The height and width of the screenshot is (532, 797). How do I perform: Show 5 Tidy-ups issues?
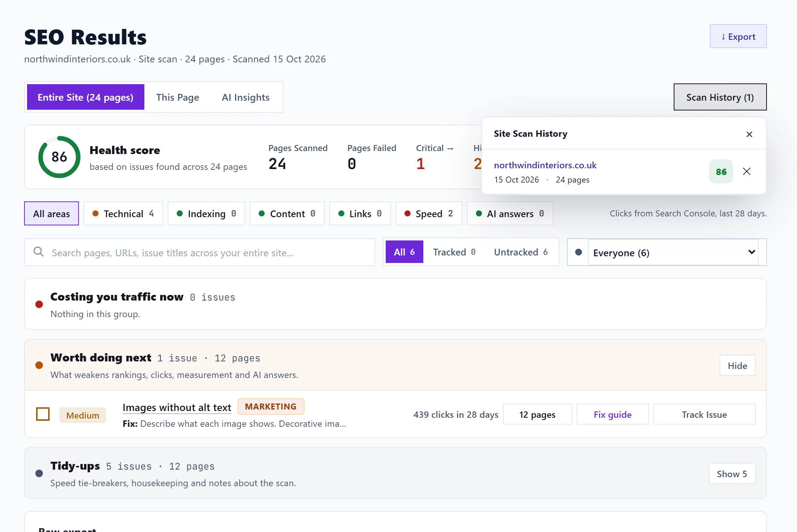tap(732, 473)
